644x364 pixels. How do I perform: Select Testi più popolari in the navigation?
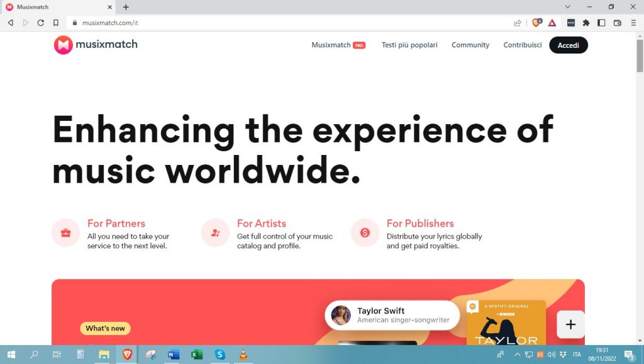point(409,45)
